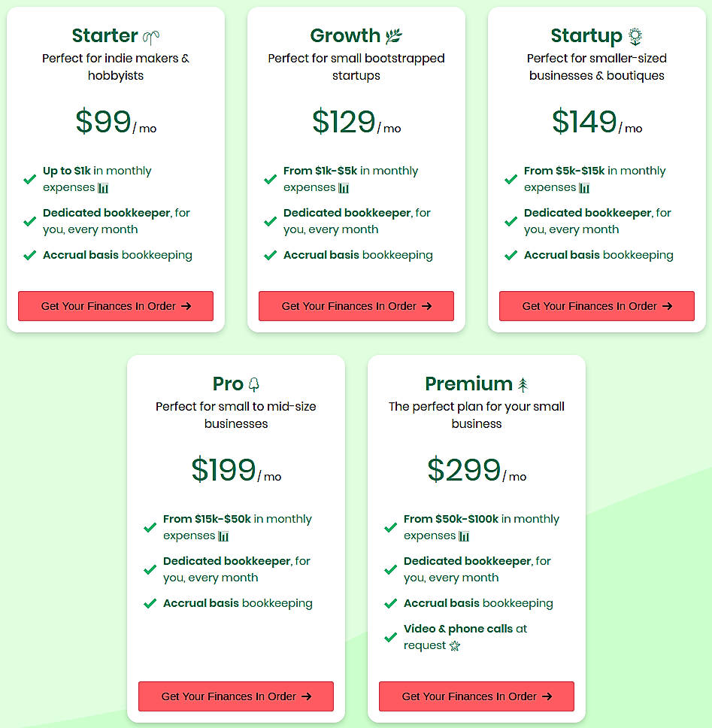Click 'Get Your Finances In Order' for Pro plan
Image resolution: width=712 pixels, height=728 pixels.
235,696
